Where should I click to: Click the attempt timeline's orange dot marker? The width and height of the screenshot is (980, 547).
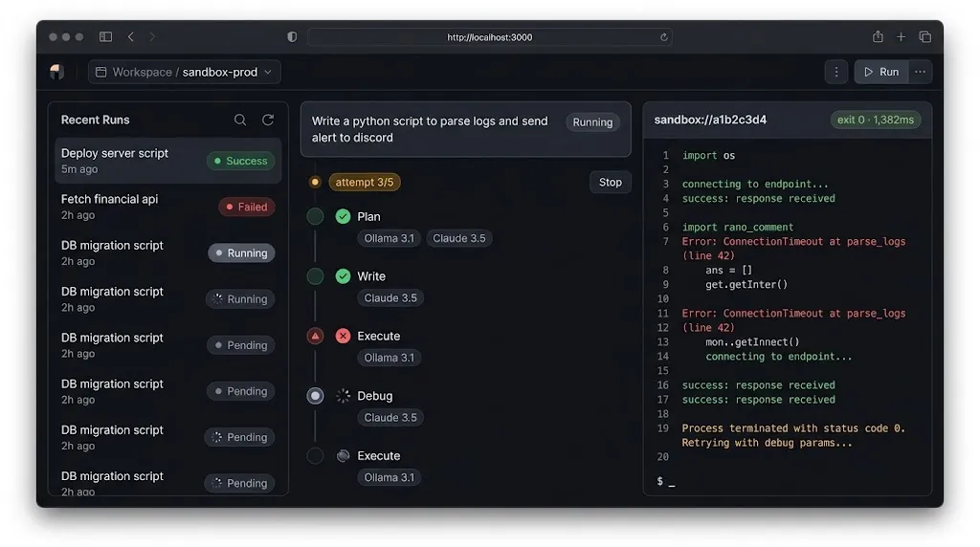click(315, 183)
